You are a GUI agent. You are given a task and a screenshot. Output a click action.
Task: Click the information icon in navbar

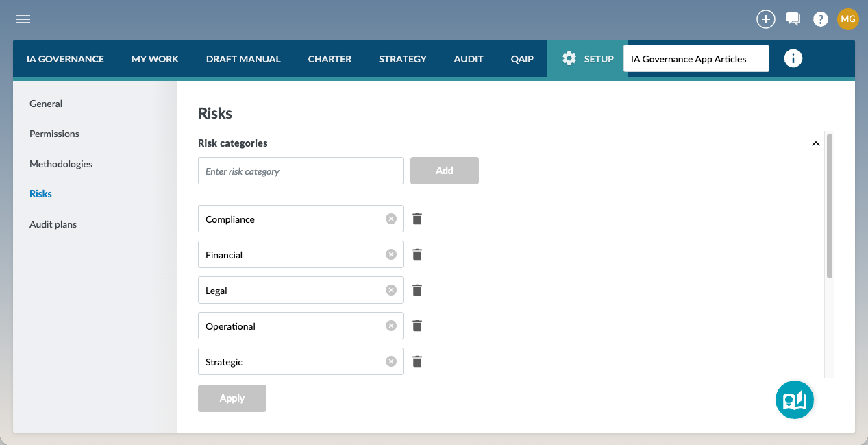[x=793, y=58]
